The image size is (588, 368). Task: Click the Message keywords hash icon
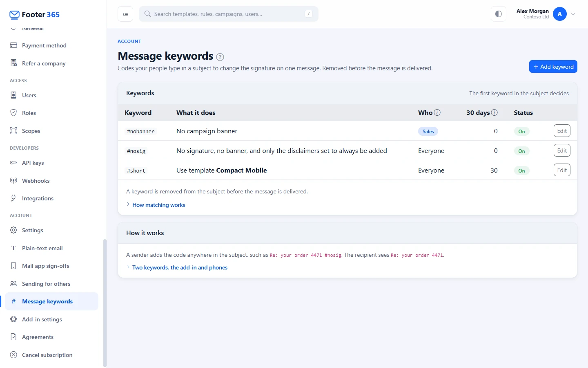(x=13, y=301)
